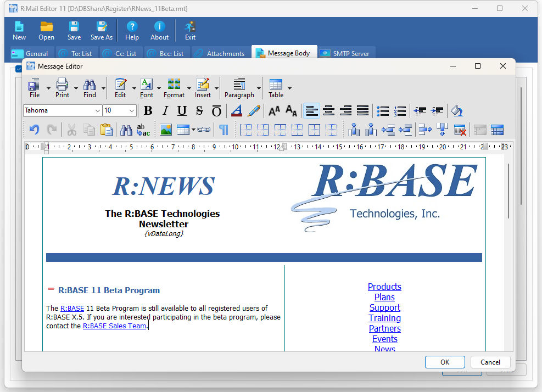Switch to the SMTP Server tab

[x=347, y=54]
